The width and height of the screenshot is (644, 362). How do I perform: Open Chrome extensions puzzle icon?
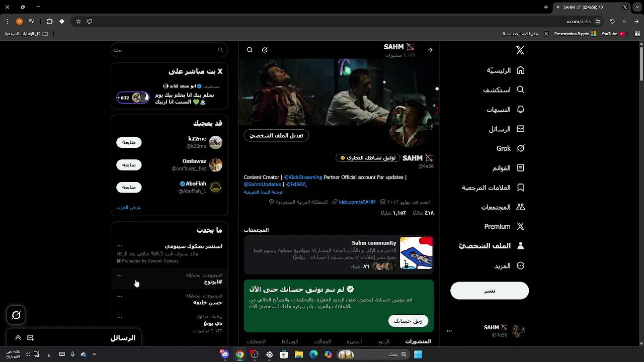coord(50,22)
